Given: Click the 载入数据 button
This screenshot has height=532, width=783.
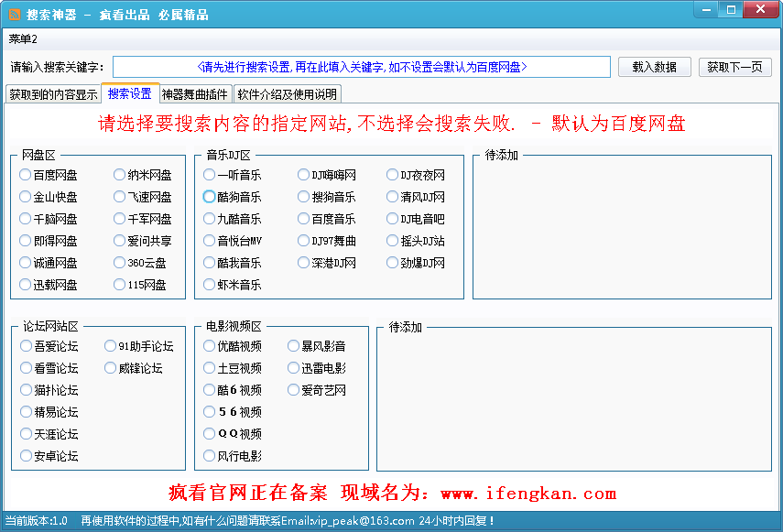Looking at the screenshot, I should pyautogui.click(x=654, y=67).
